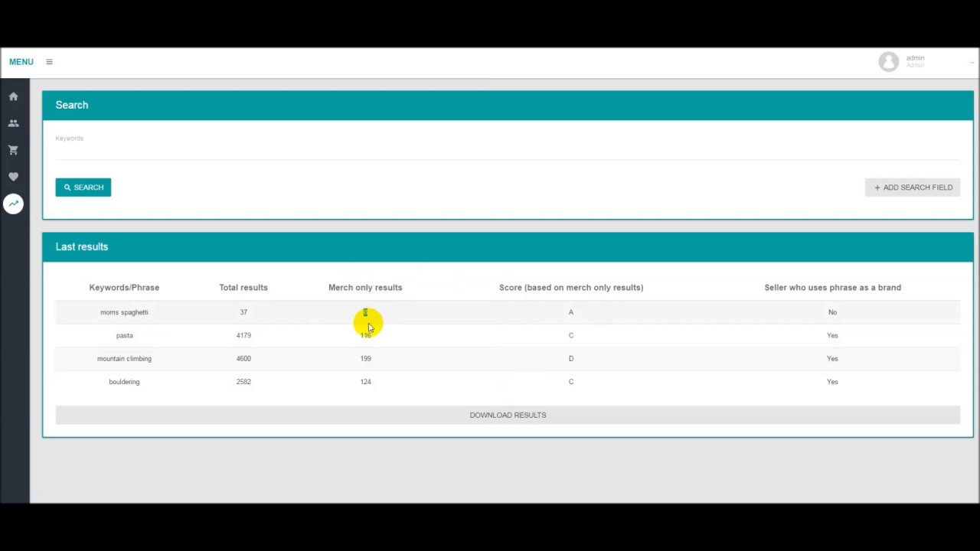
Task: Focus the Keywords input field
Action: (x=508, y=149)
